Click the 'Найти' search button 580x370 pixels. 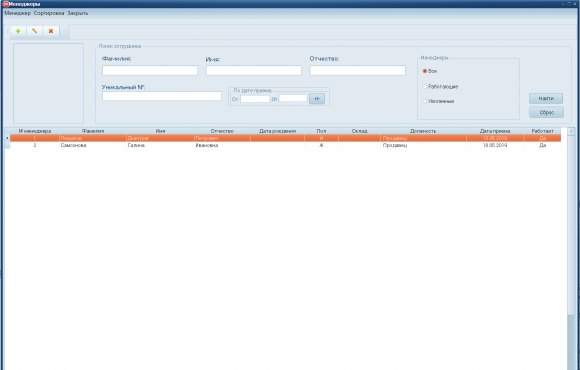(546, 98)
